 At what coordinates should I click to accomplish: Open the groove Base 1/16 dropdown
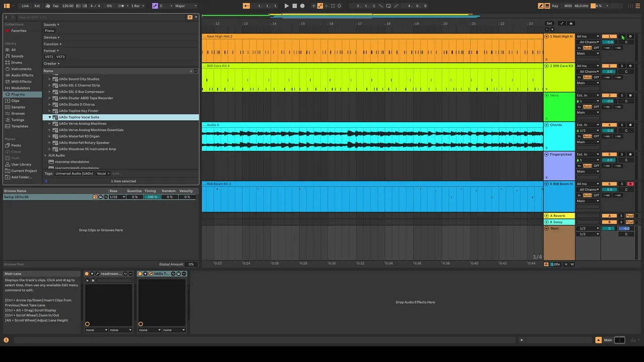click(x=118, y=197)
